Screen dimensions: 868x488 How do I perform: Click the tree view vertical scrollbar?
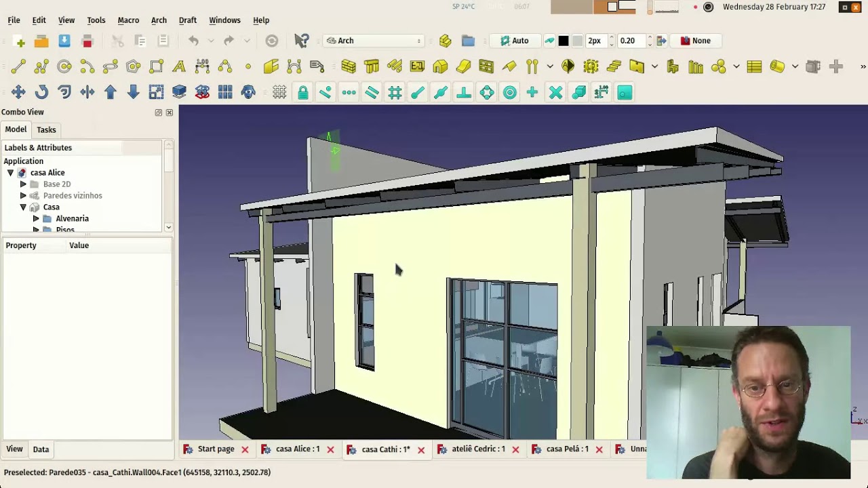click(169, 186)
